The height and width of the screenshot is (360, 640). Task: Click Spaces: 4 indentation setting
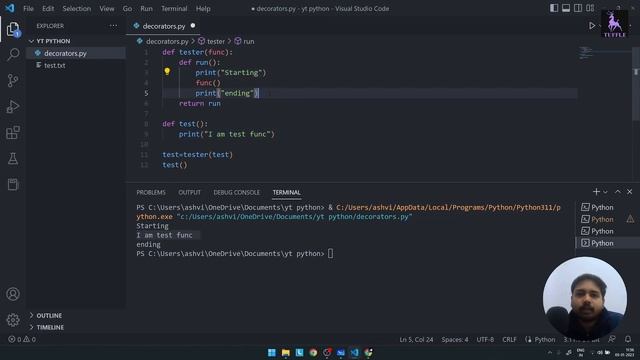455,340
